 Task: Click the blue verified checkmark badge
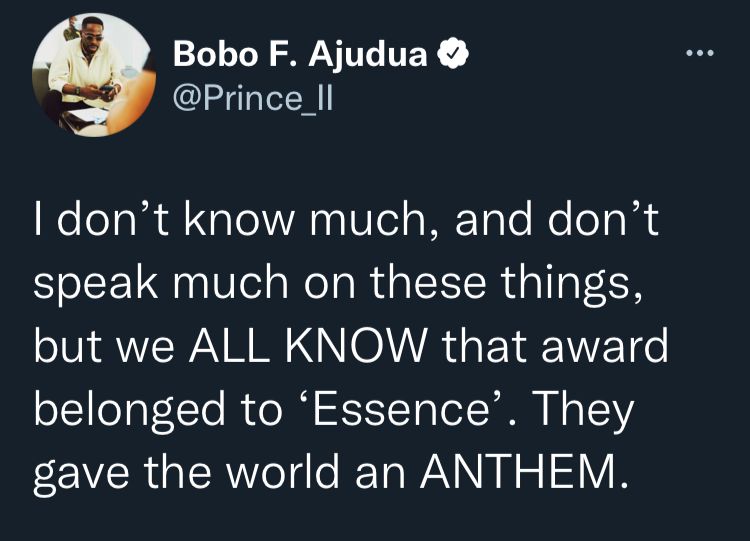(x=452, y=54)
